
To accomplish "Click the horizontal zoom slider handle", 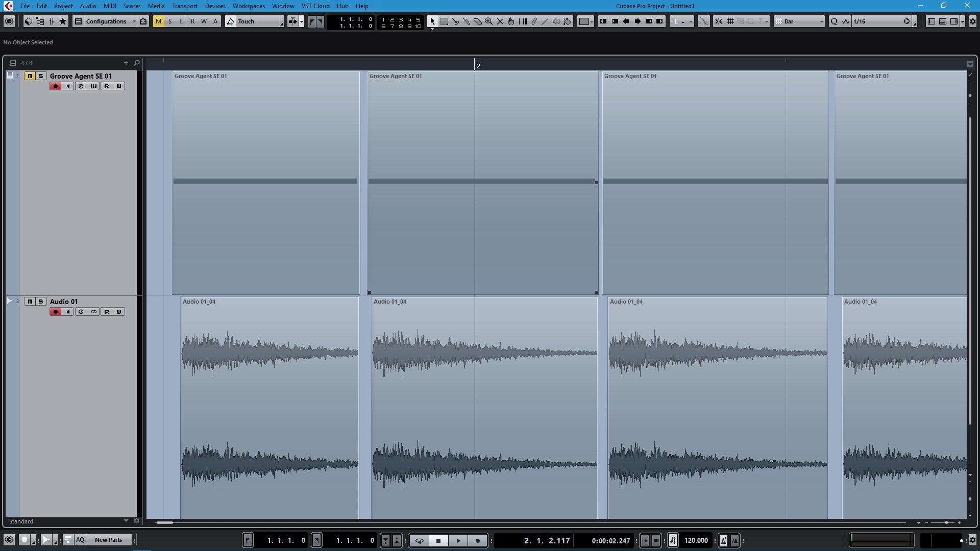I will 946,522.
